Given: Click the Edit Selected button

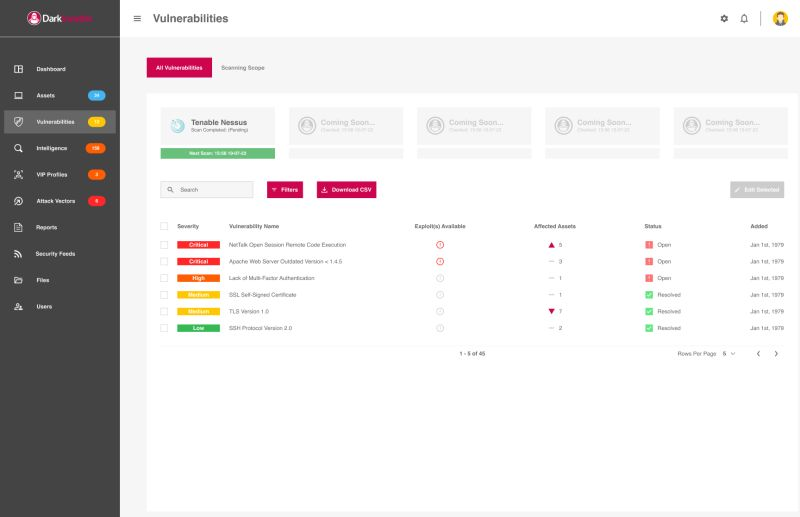Looking at the screenshot, I should coord(757,190).
